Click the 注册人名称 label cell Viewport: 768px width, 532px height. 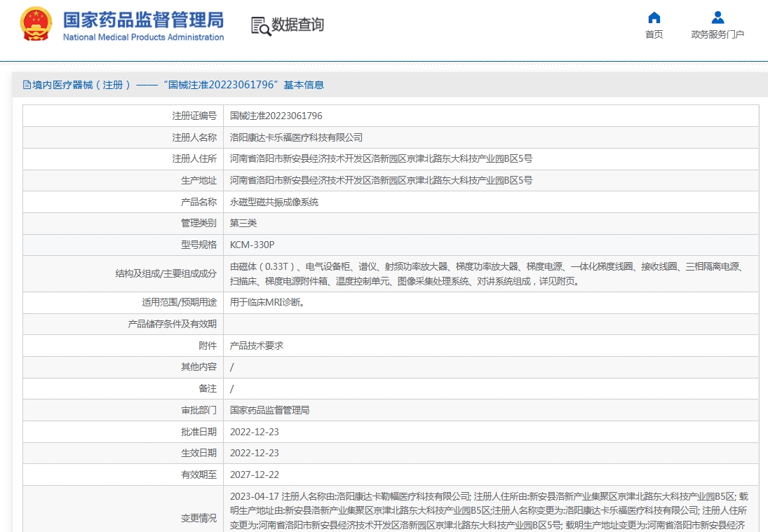tap(123, 137)
